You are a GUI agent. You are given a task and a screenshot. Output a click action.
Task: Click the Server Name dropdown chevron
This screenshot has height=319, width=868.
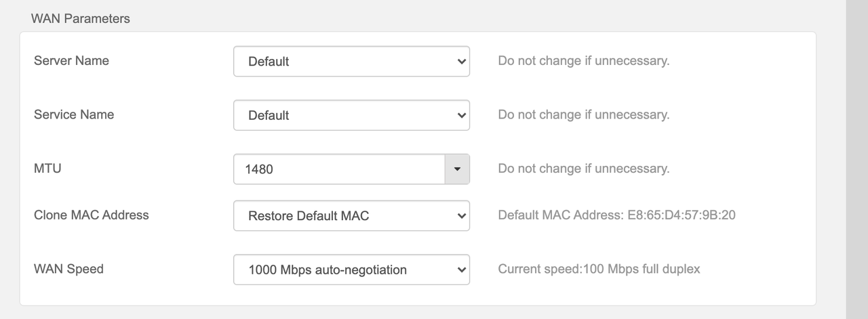coord(462,62)
